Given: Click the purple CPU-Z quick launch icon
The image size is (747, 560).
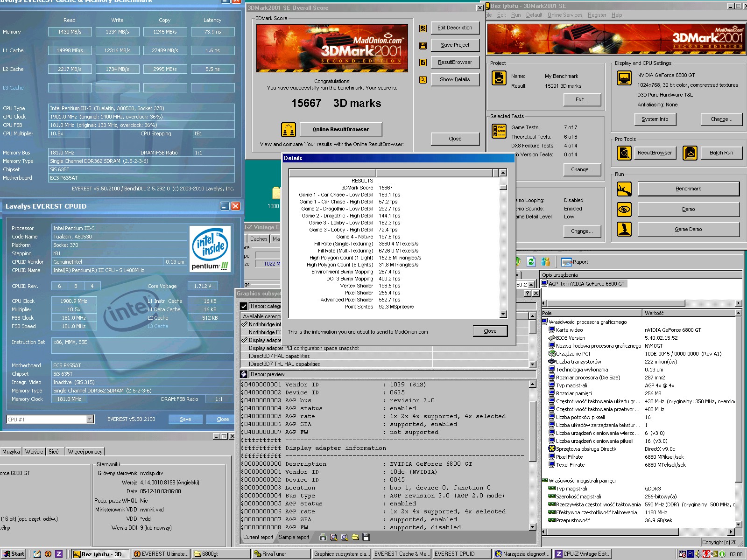Looking at the screenshot, I should 59,554.
